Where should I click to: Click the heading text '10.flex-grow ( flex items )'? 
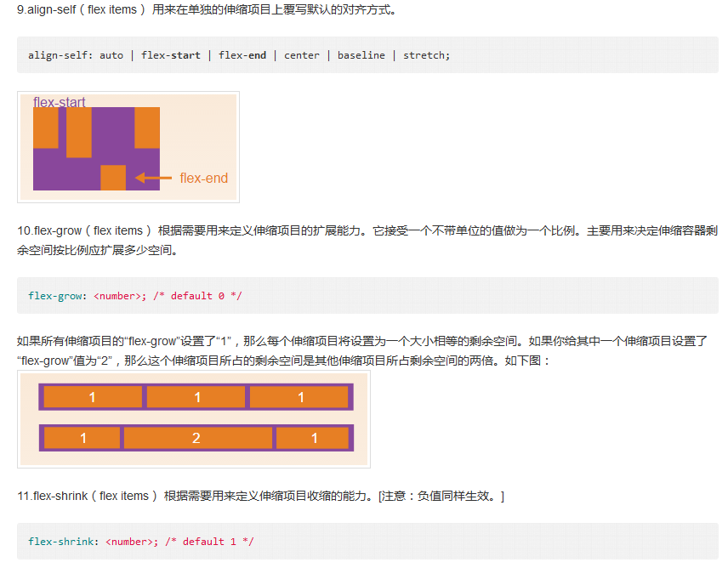pos(84,230)
